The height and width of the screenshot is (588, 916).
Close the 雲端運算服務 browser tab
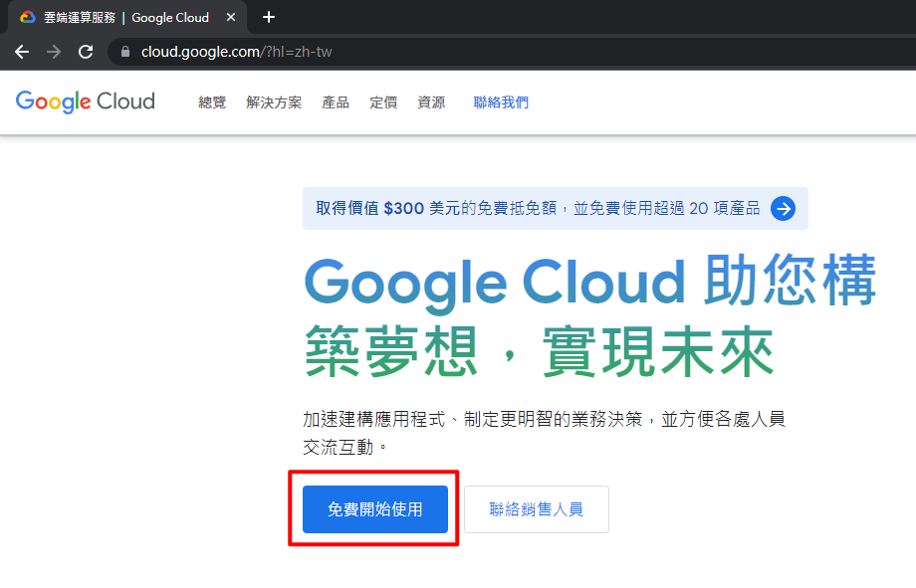pos(231,17)
